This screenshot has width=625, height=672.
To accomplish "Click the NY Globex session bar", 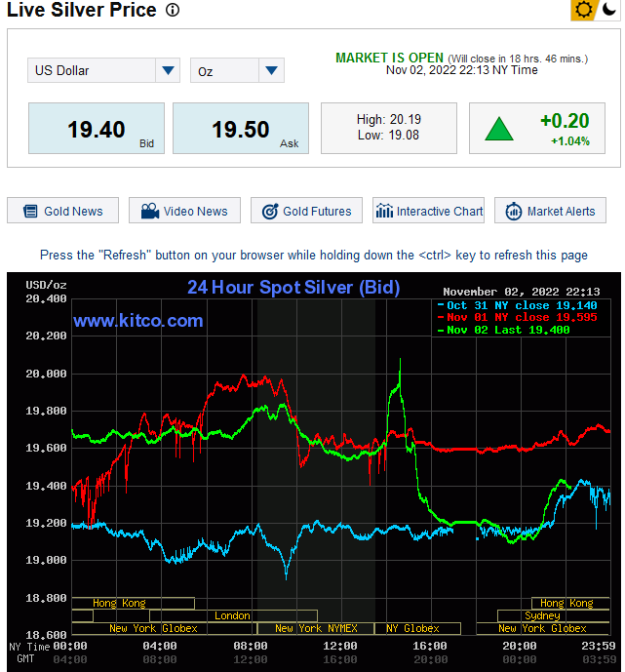I will (417, 629).
